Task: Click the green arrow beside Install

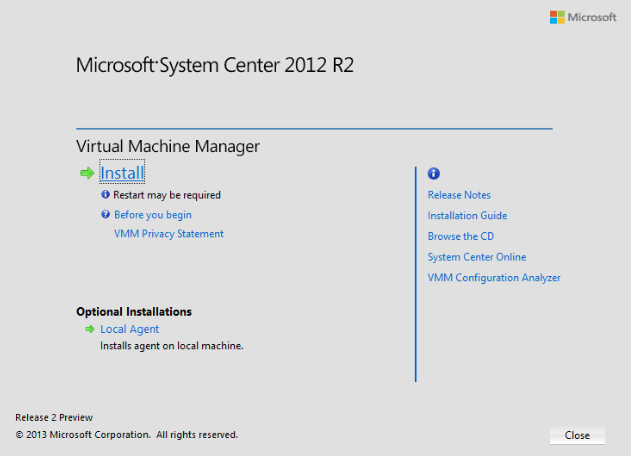Action: pos(86,173)
